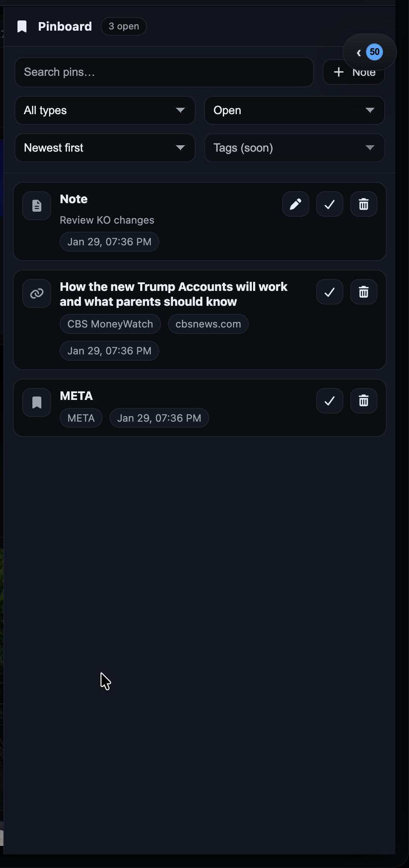Mark the Note pin as done
This screenshot has height=868, width=409.
(x=329, y=204)
